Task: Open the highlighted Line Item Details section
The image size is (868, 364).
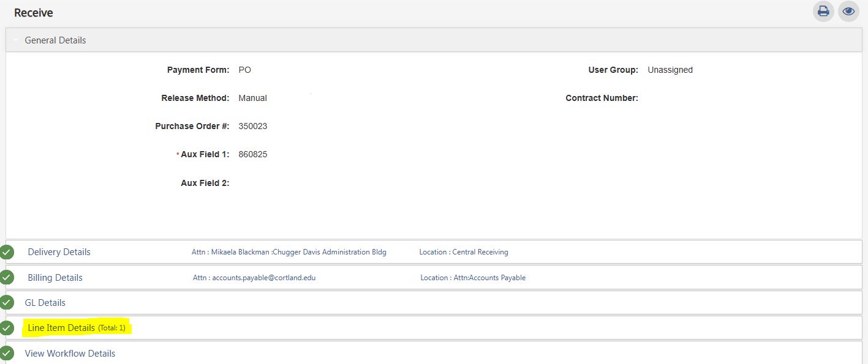Action: coord(61,328)
